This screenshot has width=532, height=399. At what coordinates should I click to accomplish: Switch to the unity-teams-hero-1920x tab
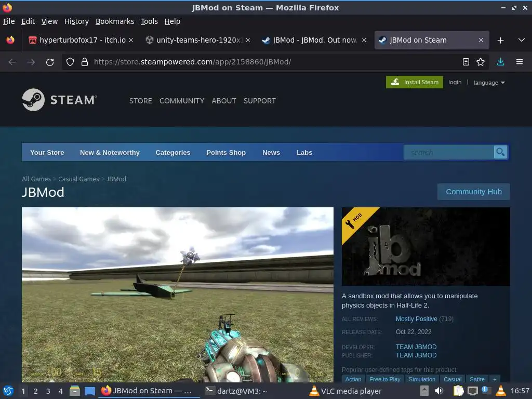[198, 40]
